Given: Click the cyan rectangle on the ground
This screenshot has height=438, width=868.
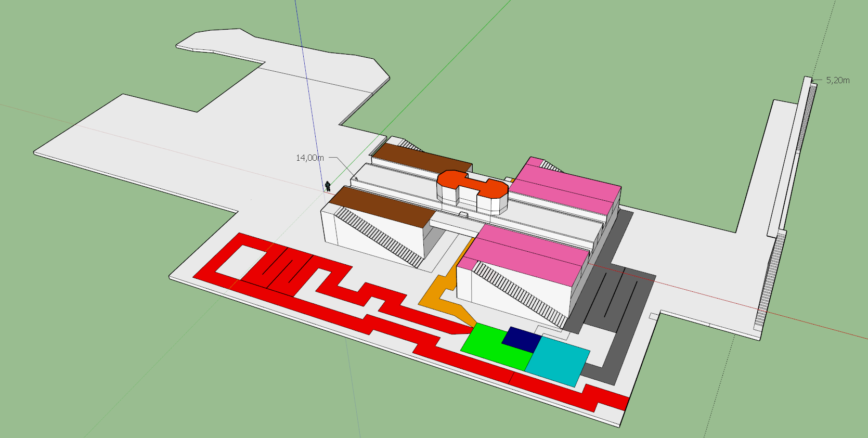Looking at the screenshot, I should tap(558, 361).
